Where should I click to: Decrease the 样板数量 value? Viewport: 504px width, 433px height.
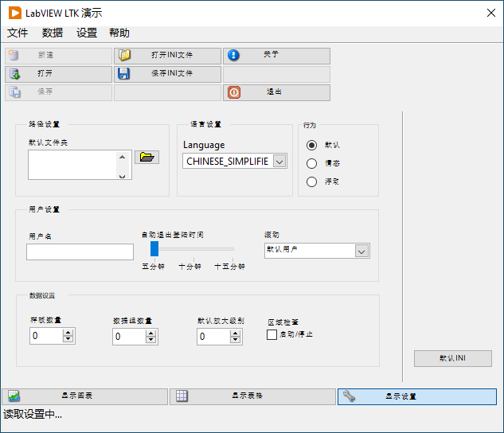click(x=68, y=339)
